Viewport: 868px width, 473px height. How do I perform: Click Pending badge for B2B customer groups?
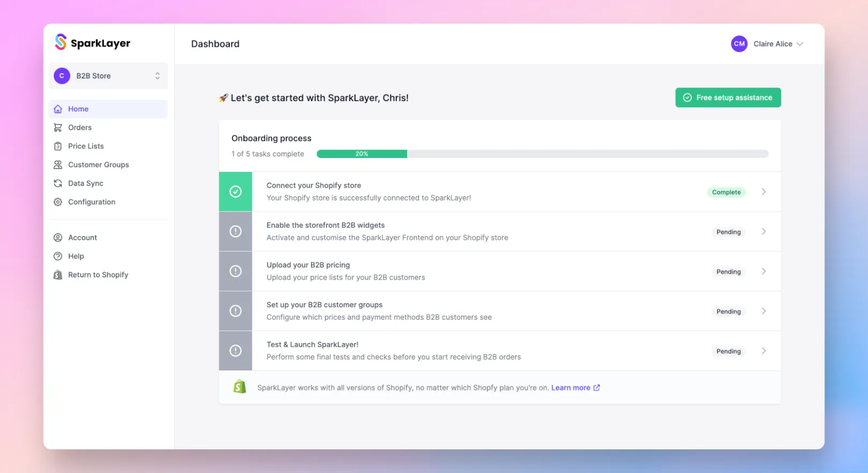(x=728, y=312)
